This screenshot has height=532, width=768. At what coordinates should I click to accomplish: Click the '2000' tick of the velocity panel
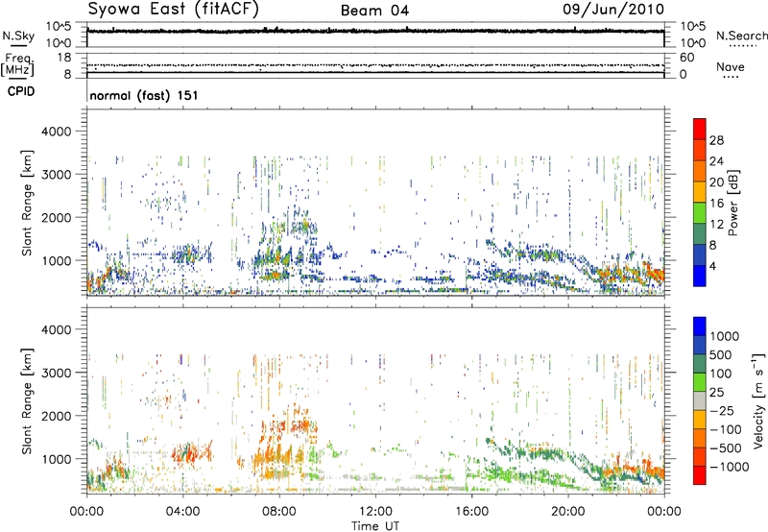(56, 416)
